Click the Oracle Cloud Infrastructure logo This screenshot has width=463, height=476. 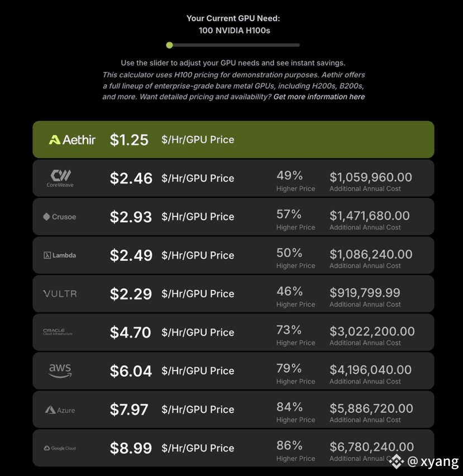click(x=58, y=332)
